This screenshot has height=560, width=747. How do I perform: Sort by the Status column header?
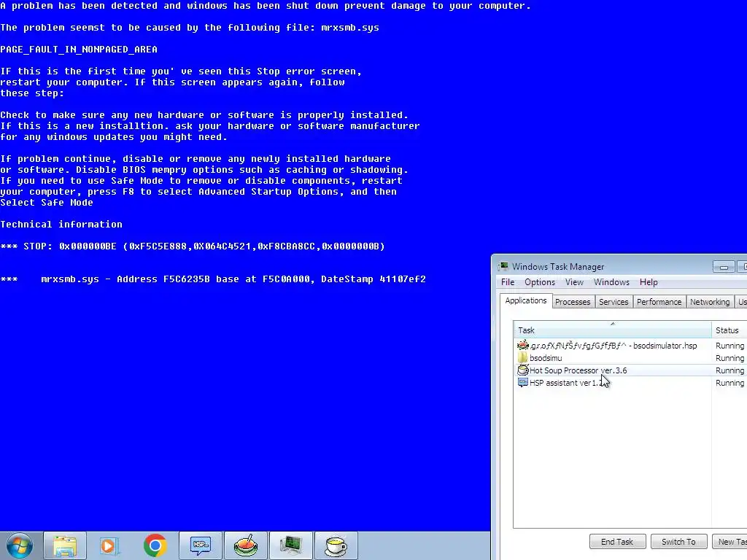pos(729,330)
